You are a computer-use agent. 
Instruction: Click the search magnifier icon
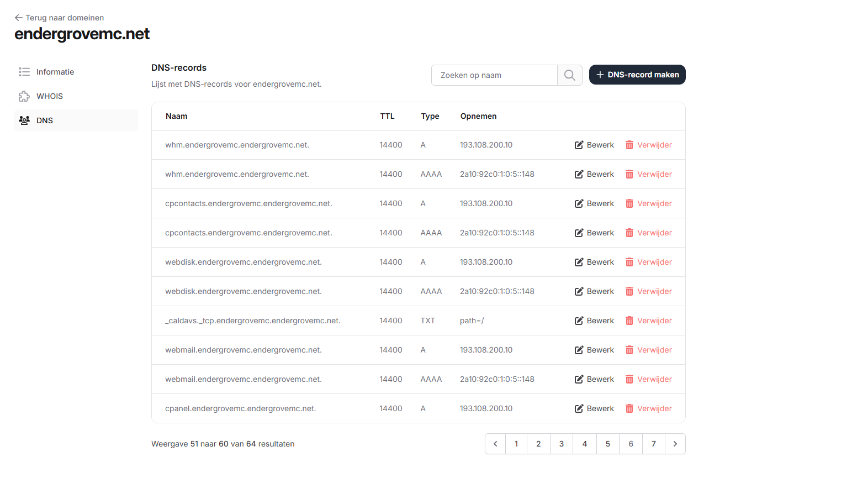(569, 75)
